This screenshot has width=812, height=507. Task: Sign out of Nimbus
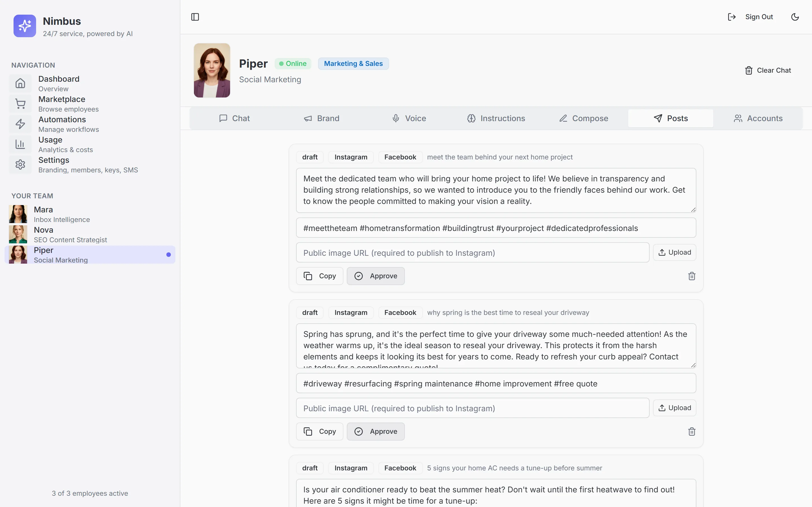[x=750, y=17]
